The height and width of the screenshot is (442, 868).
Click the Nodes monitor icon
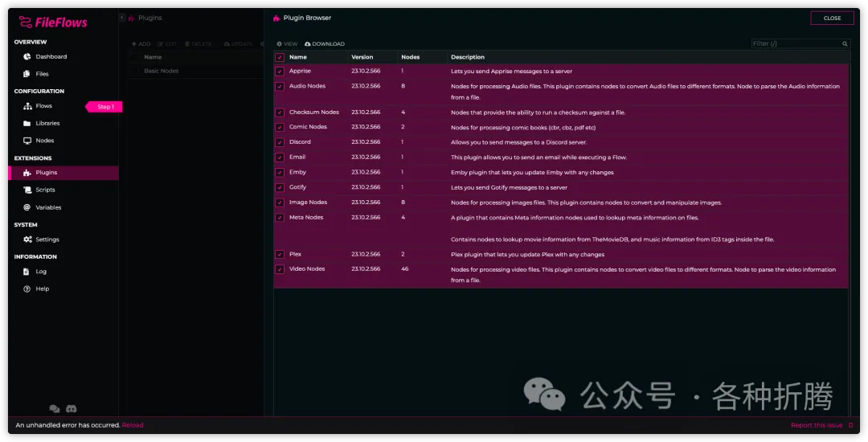pos(27,141)
